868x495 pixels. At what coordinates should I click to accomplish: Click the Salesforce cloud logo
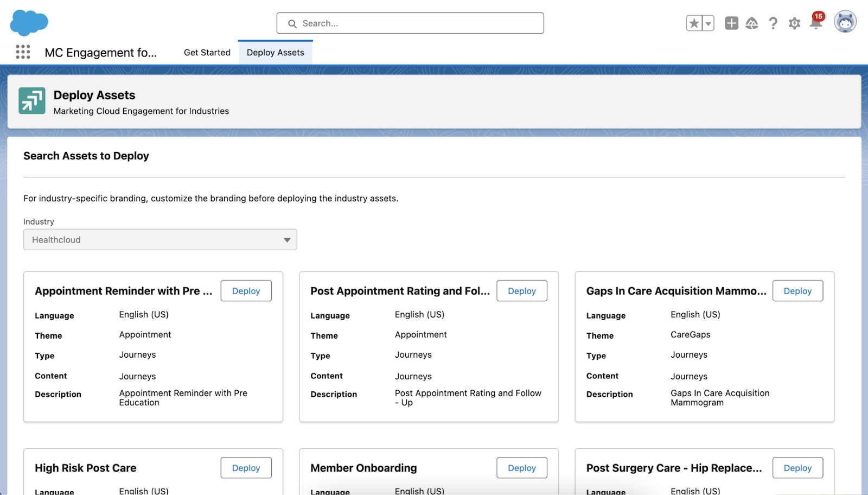(x=29, y=23)
